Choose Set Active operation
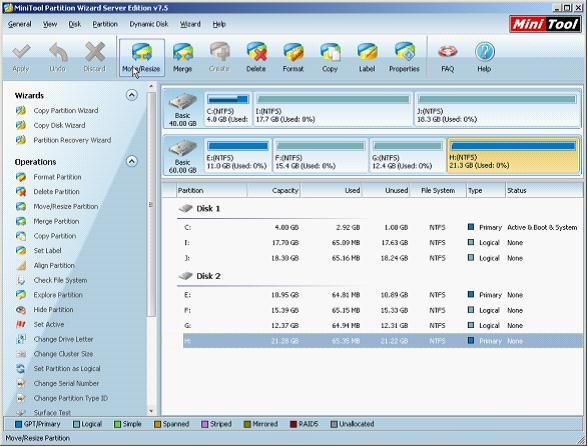 click(x=40, y=324)
